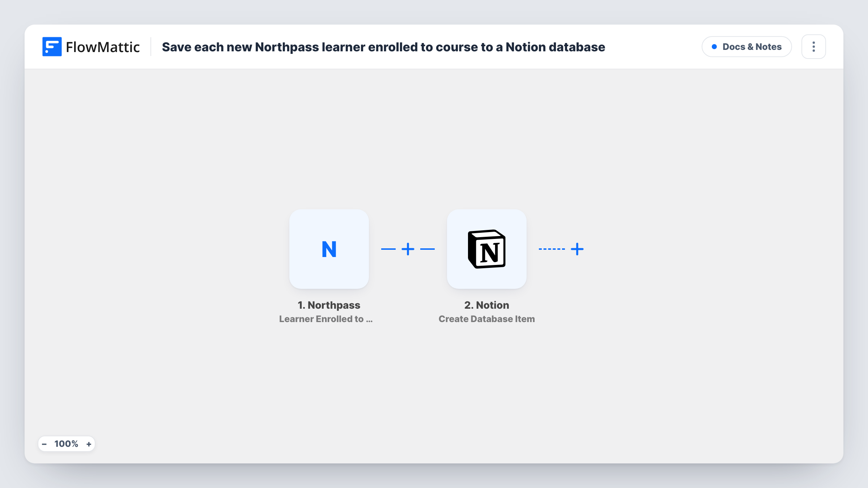The height and width of the screenshot is (488, 868).
Task: Click the 100% zoom level value
Action: [66, 444]
